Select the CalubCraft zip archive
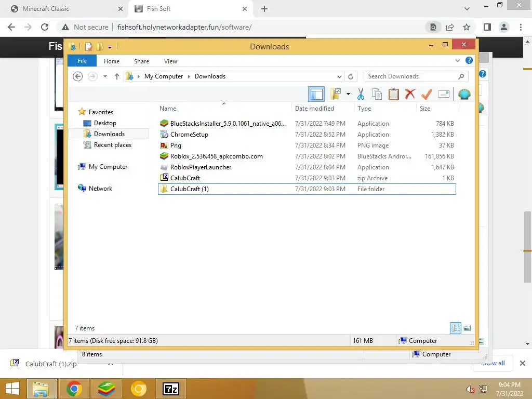The image size is (532, 399). pyautogui.click(x=307, y=178)
